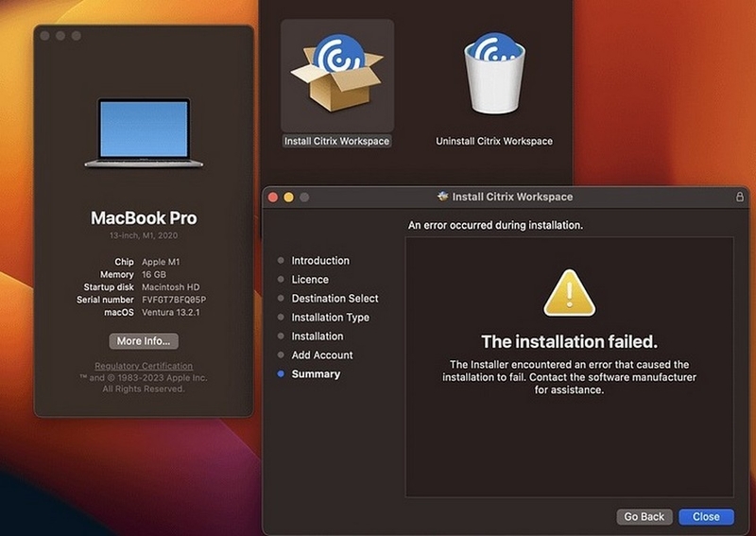Select the Introduction step in installer sidebar

(320, 261)
